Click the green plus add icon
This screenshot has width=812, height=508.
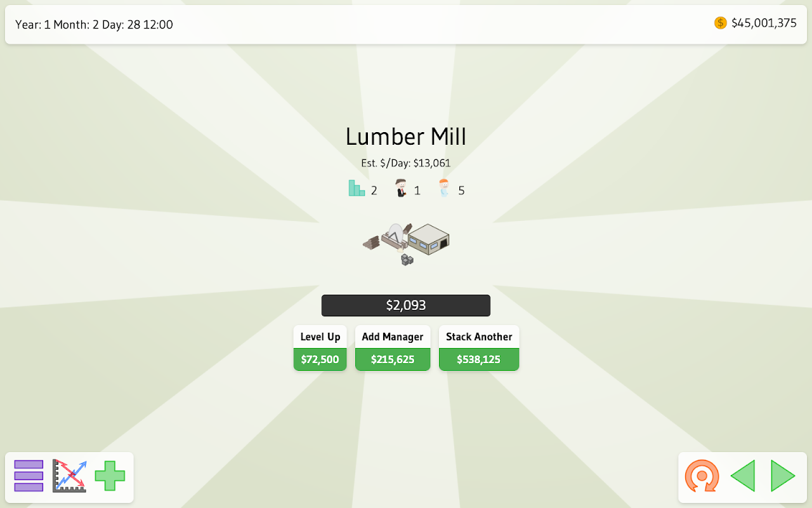tap(110, 476)
